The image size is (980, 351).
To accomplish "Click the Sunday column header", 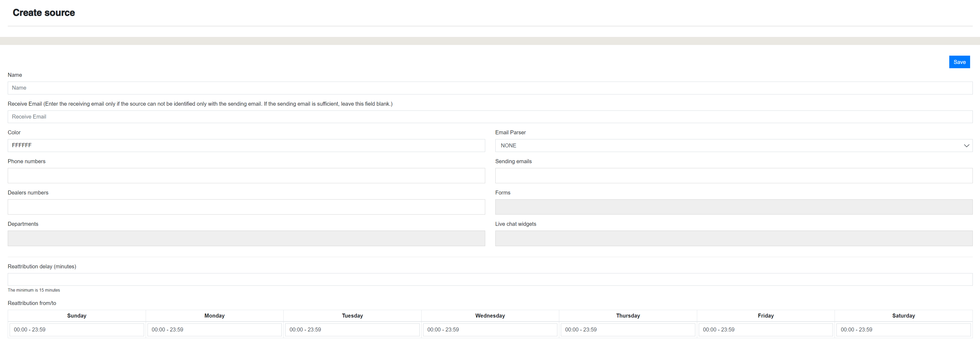I will click(77, 316).
